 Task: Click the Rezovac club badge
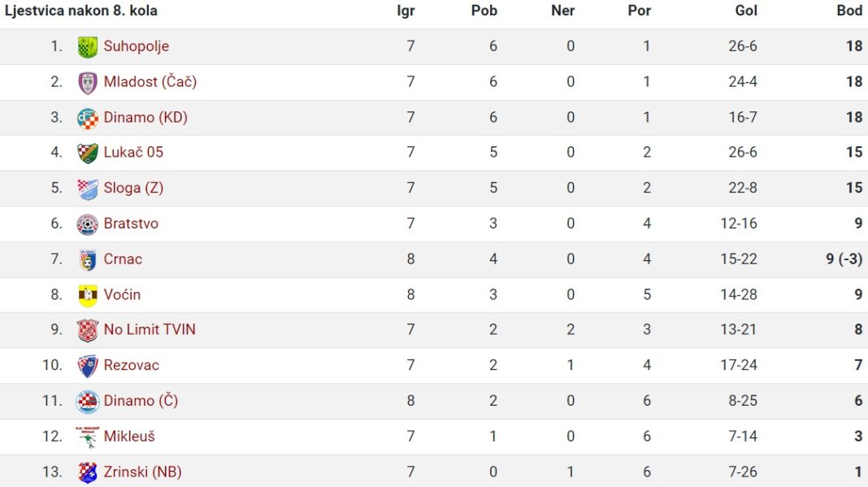(88, 366)
